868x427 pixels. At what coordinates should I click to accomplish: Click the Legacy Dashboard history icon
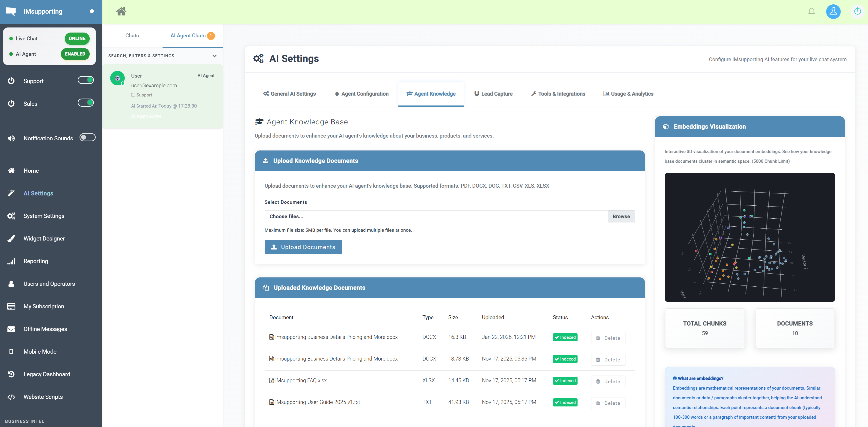(x=11, y=374)
